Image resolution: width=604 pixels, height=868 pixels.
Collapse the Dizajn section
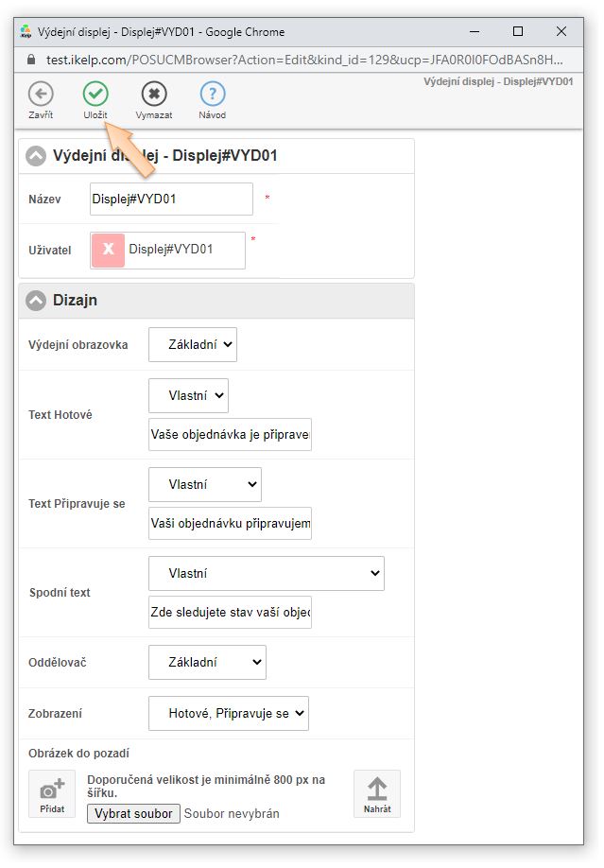tap(36, 301)
